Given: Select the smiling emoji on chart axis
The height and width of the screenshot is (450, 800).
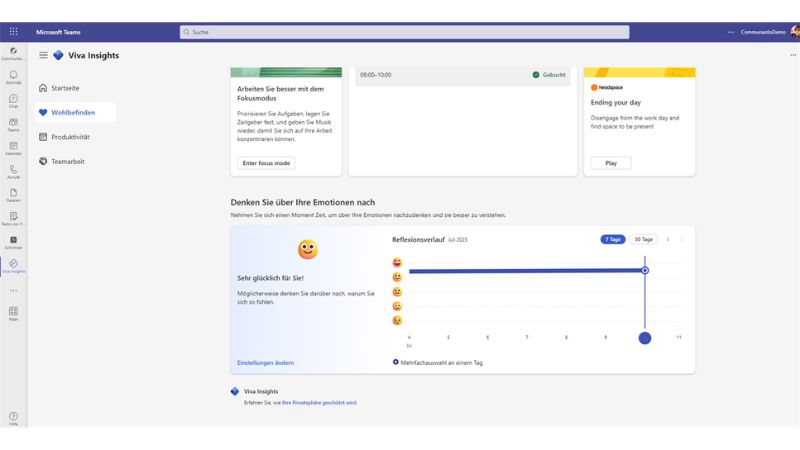Looking at the screenshot, I should [x=397, y=277].
